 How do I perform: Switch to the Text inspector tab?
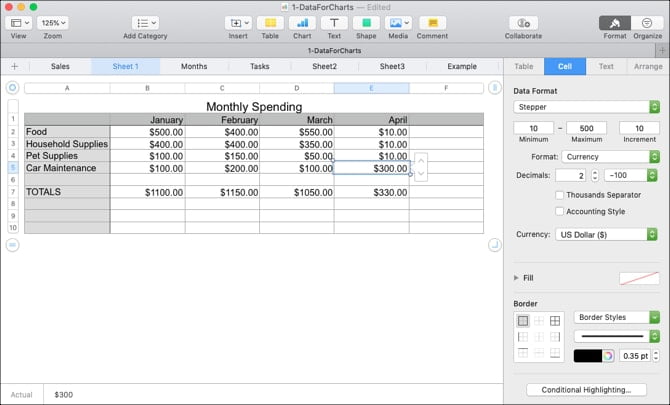[606, 66]
